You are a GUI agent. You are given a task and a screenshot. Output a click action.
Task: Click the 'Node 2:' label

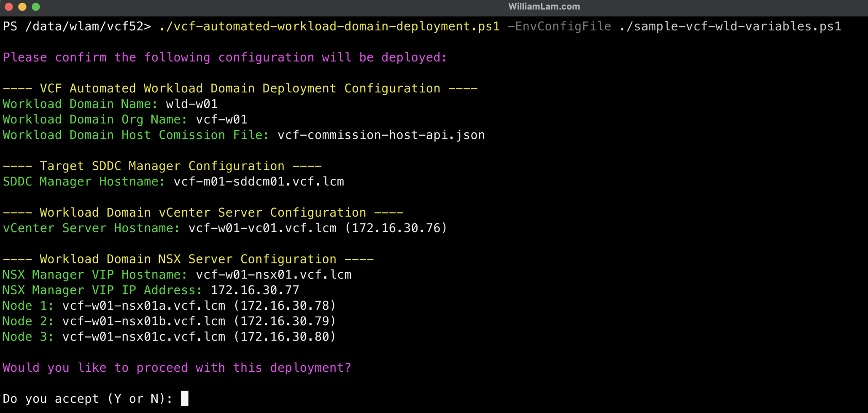[28, 321]
